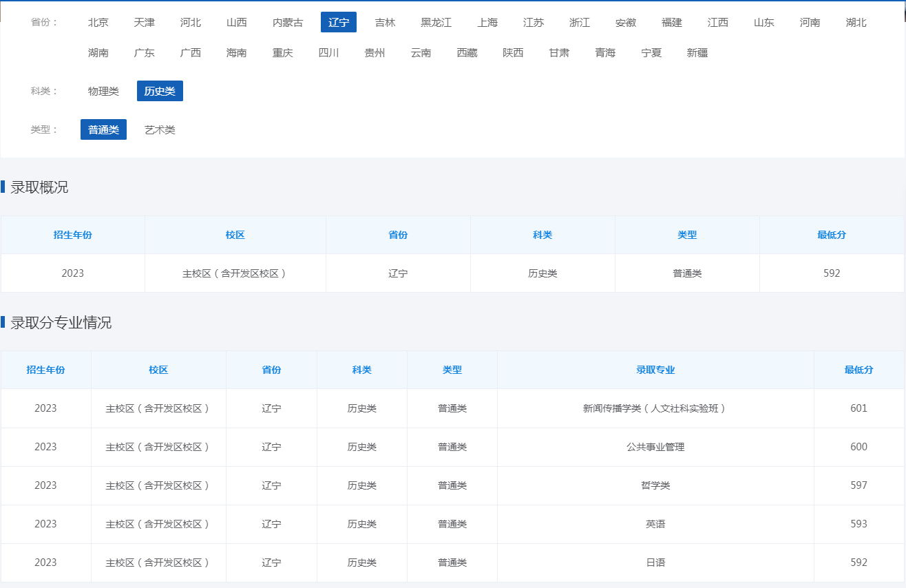Click 最低分 header in overview table
This screenshot has width=906, height=588.
(x=832, y=235)
